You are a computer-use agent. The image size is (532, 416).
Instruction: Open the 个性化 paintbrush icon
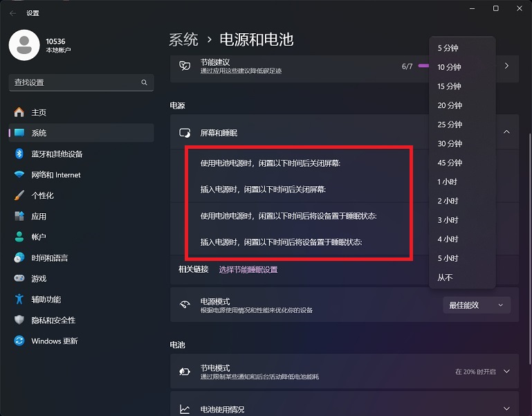19,195
